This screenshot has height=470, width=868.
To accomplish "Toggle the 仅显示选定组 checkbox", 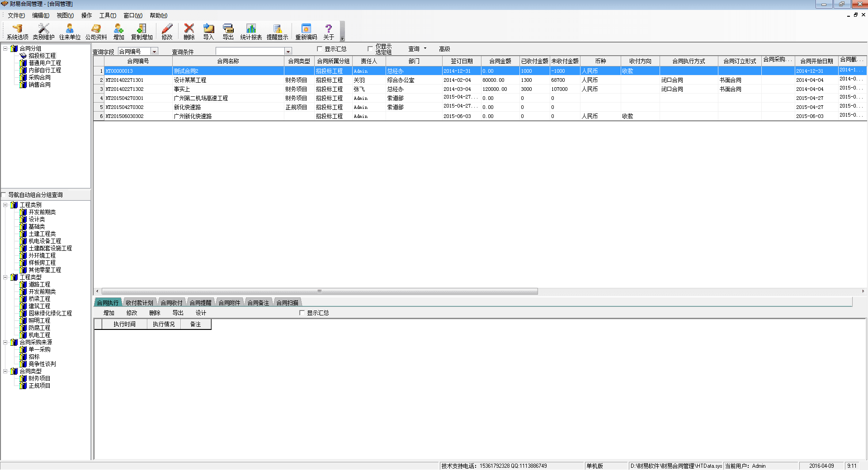I will 370,49.
